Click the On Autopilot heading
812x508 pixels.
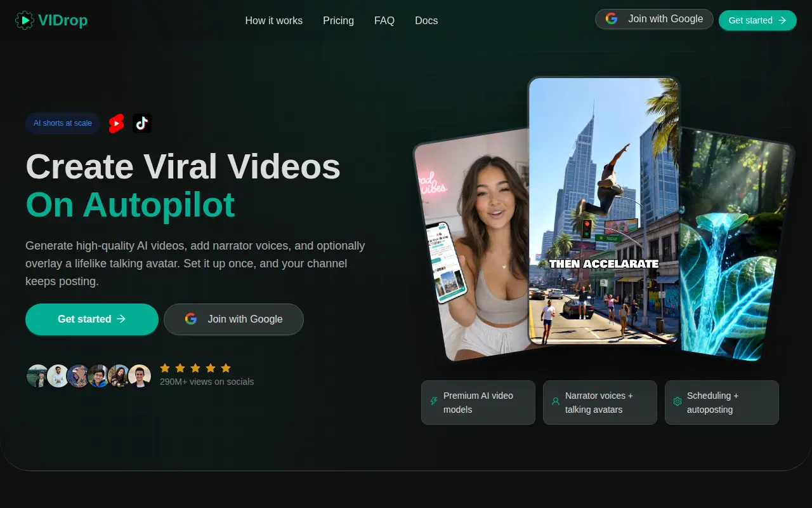coord(130,204)
